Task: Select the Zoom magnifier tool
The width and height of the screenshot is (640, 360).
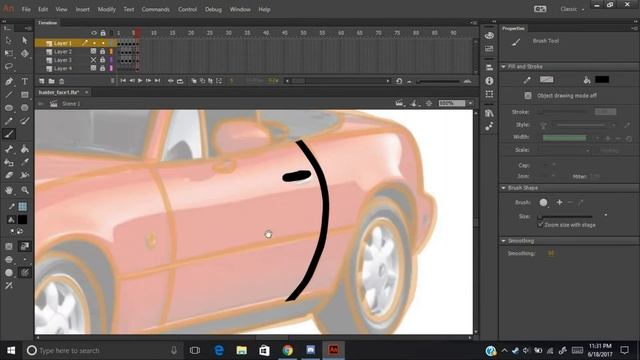Action: click(24, 190)
